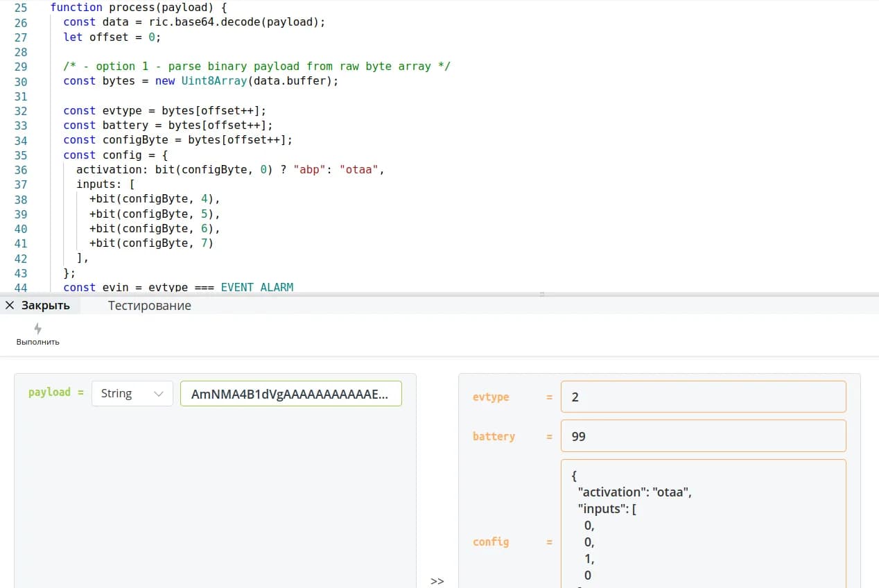Click the >> arrows between input and output panels
Screen dimensions: 879x588
[437, 580]
